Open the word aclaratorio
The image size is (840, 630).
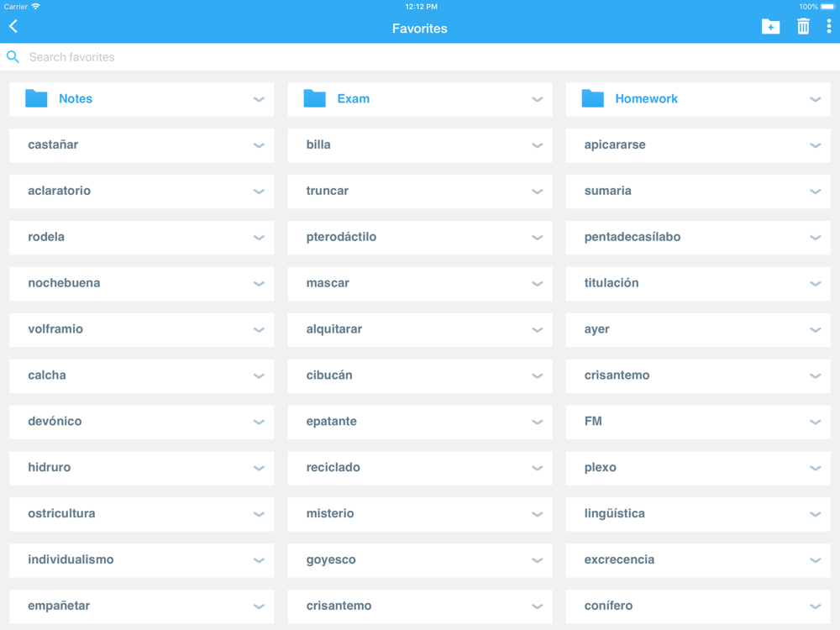coord(60,191)
